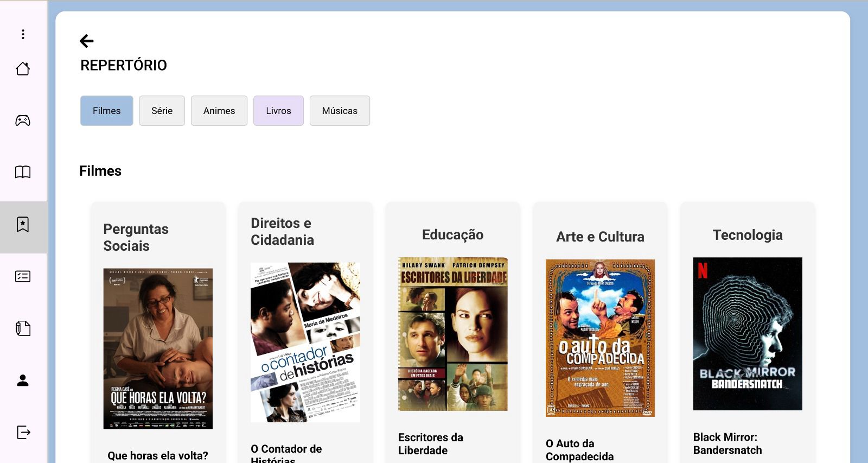Switch to the Músicas tab
Screen dimensions: 868x463
point(340,111)
